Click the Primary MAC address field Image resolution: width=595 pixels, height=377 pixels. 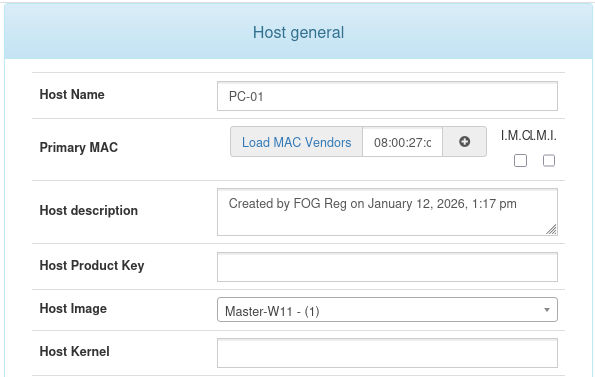[402, 141]
